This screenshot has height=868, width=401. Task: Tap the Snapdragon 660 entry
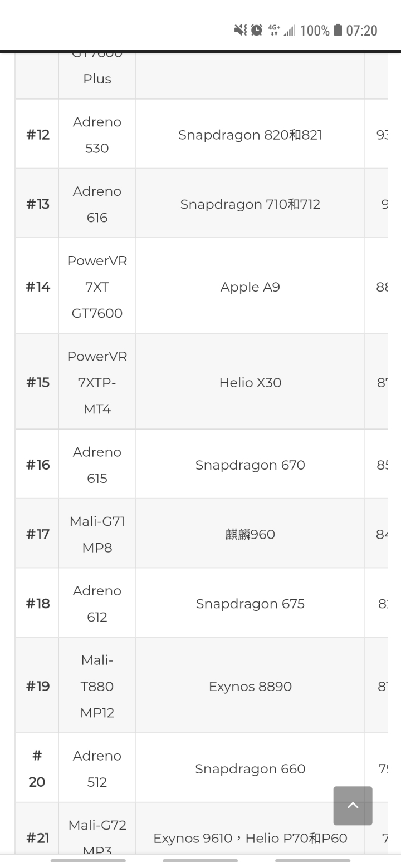point(250,768)
